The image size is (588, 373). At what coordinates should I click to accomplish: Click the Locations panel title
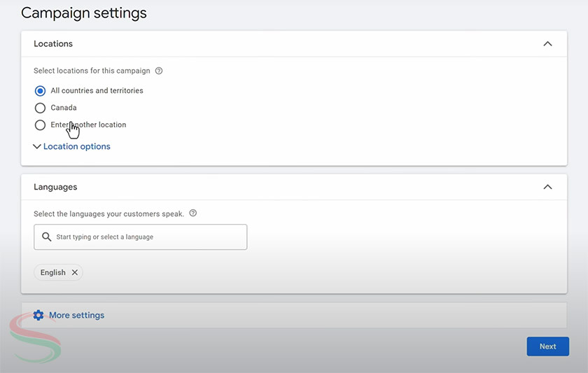[x=53, y=44]
